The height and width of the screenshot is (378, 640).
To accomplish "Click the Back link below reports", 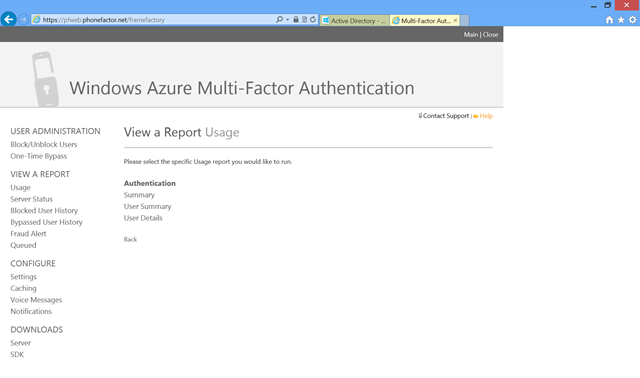I will [130, 240].
